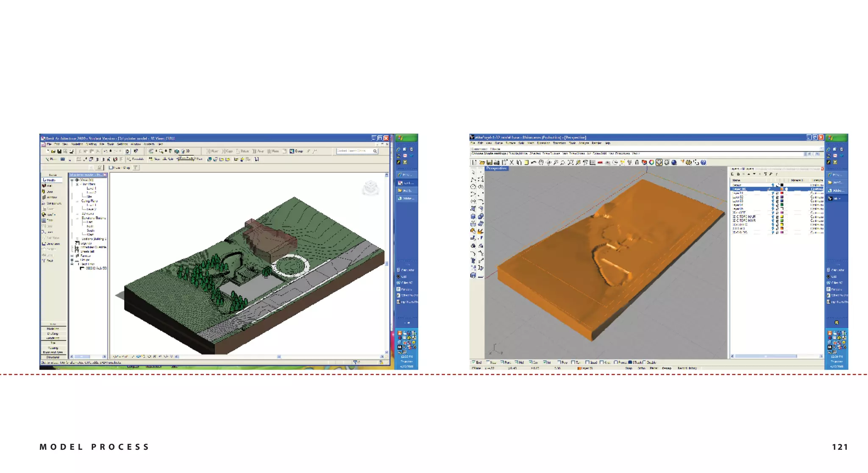868x473 pixels.
Task: Click Rhino's blue Render sphere icon
Action: tap(674, 162)
